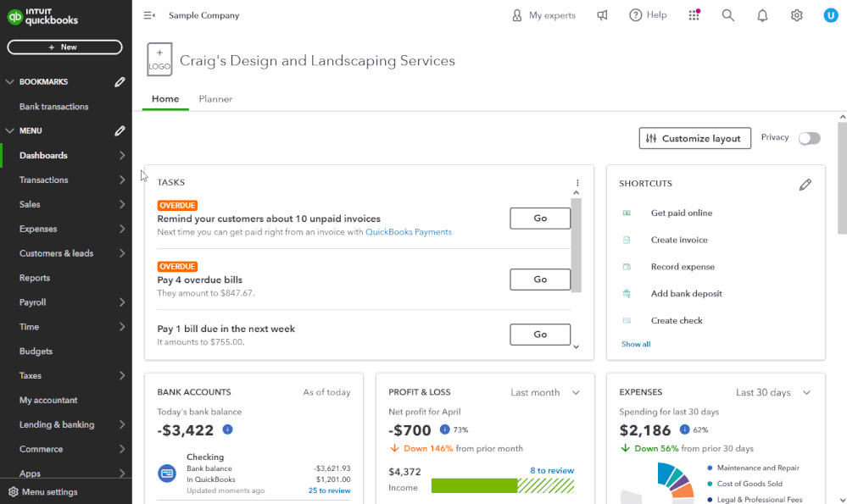This screenshot has height=504, width=847.
Task: Click the Customize layout button
Action: tap(694, 138)
